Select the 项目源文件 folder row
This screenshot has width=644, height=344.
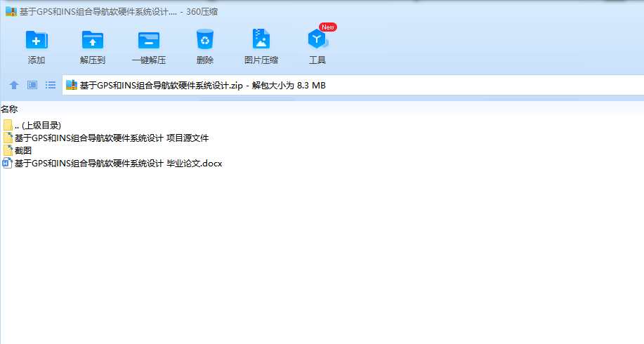[106, 138]
